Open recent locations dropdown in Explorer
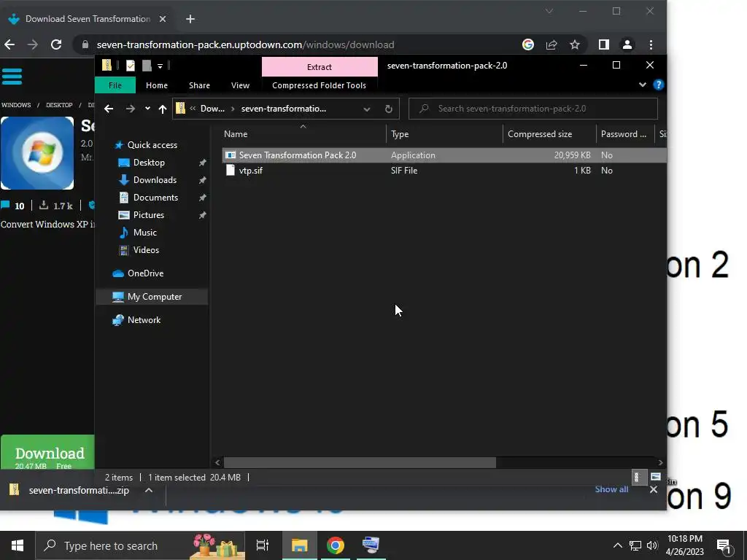Image resolution: width=747 pixels, height=560 pixels. pyautogui.click(x=147, y=109)
